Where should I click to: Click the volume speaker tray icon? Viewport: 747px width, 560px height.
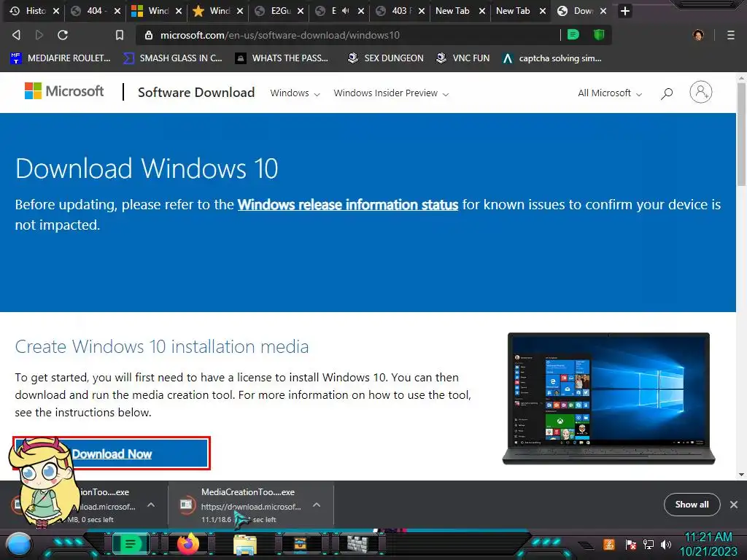coord(666,544)
